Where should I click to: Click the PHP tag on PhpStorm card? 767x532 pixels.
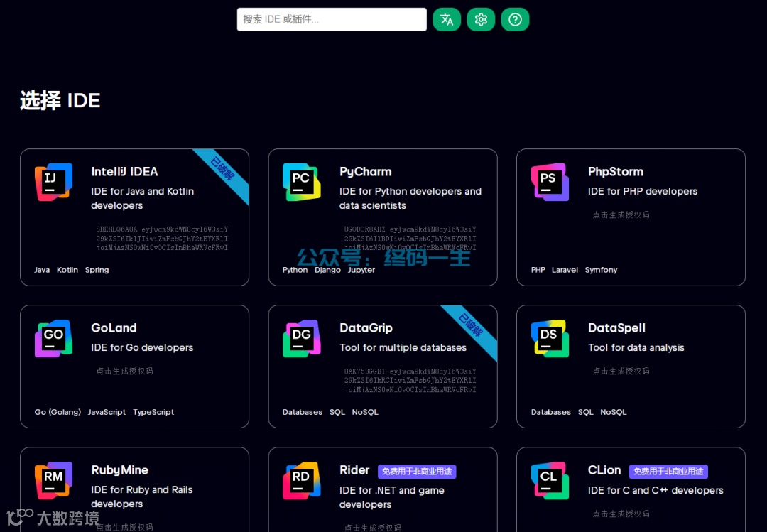pos(538,270)
